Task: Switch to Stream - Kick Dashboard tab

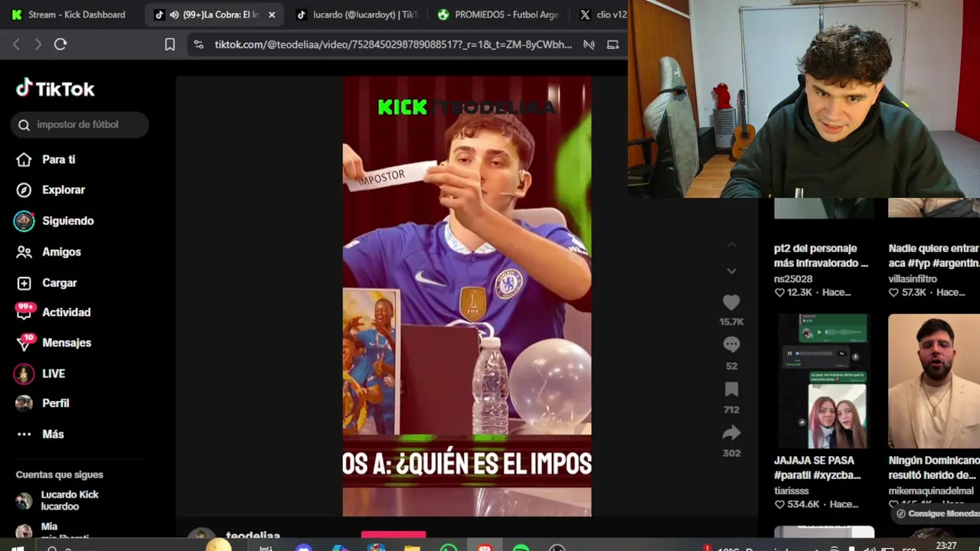Action: click(x=70, y=15)
